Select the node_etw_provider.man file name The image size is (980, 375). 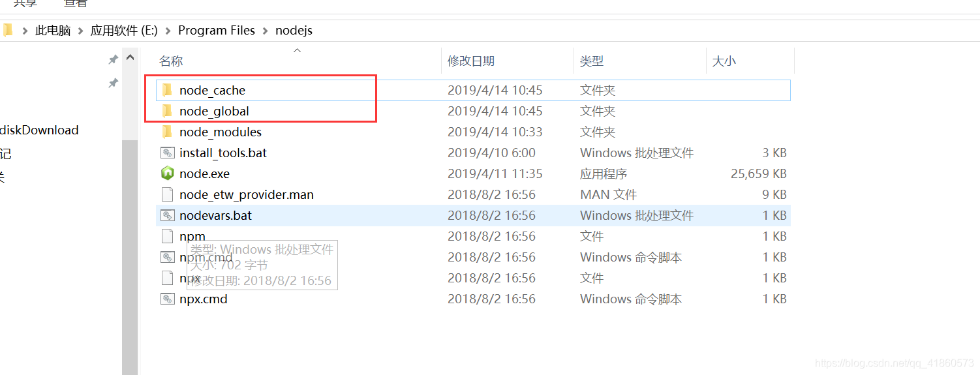pyautogui.click(x=246, y=195)
